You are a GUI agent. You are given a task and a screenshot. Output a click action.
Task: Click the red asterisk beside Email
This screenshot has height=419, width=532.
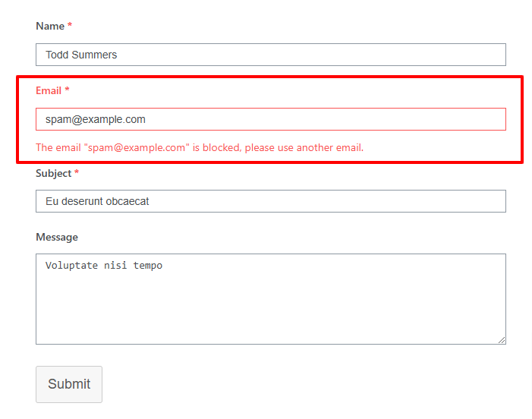click(67, 91)
